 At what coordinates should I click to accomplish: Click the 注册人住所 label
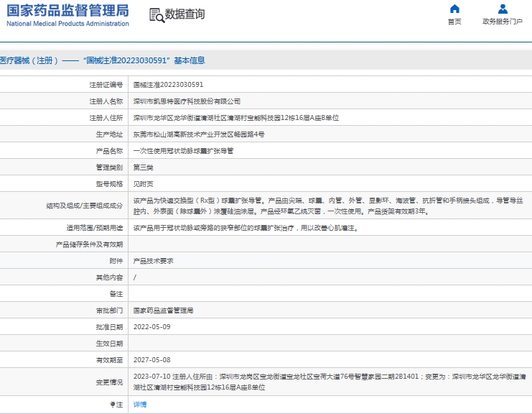click(x=106, y=118)
